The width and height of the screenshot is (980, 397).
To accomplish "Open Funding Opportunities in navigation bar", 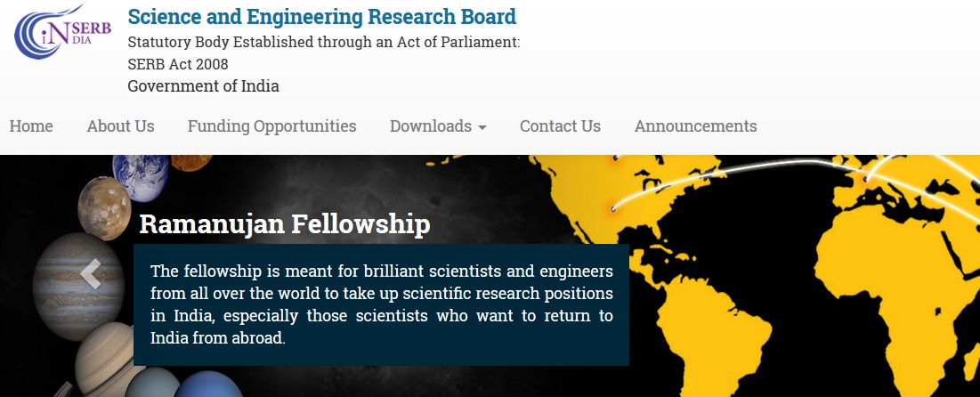I will (271, 126).
